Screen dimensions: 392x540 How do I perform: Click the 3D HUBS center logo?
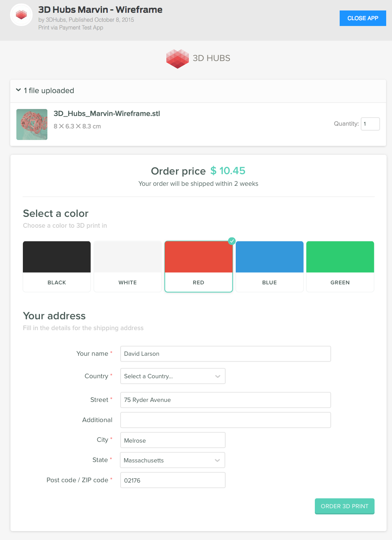tap(198, 59)
